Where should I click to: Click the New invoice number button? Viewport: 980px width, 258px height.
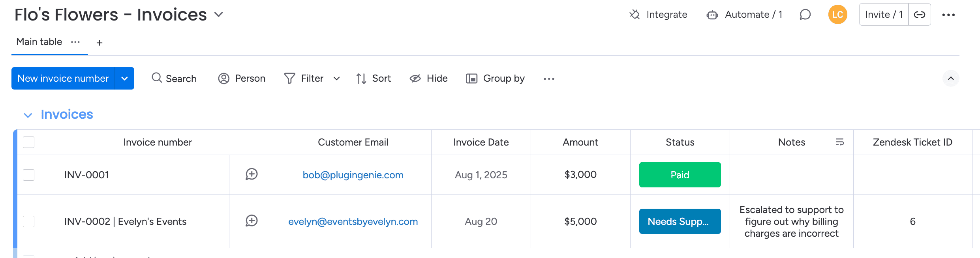[x=63, y=79]
